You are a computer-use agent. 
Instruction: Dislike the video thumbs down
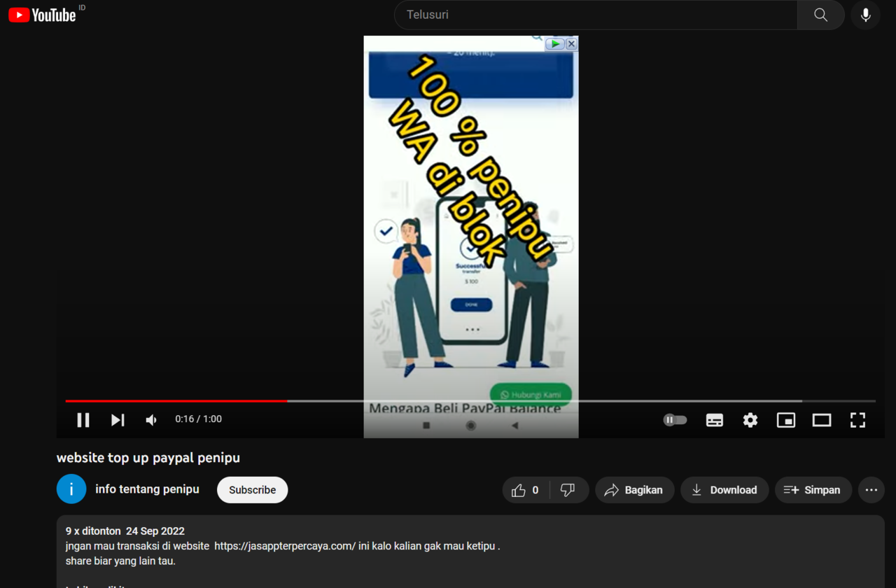(568, 490)
